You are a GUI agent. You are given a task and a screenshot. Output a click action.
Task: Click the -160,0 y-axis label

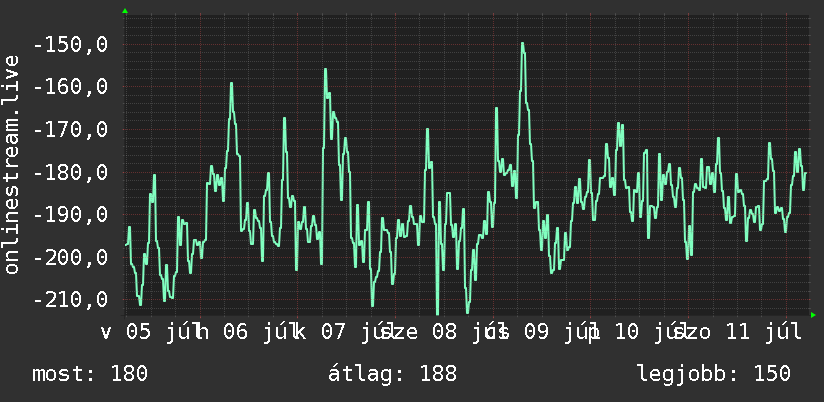click(x=70, y=87)
